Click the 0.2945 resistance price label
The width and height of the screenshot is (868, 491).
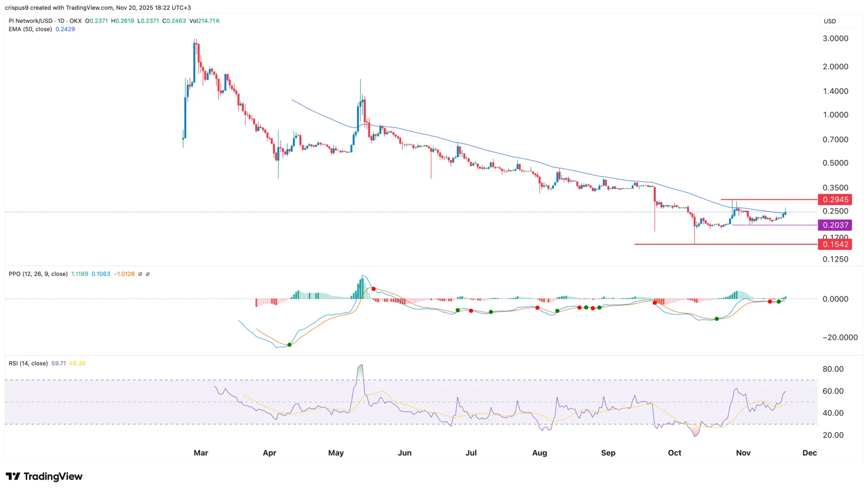coord(835,199)
